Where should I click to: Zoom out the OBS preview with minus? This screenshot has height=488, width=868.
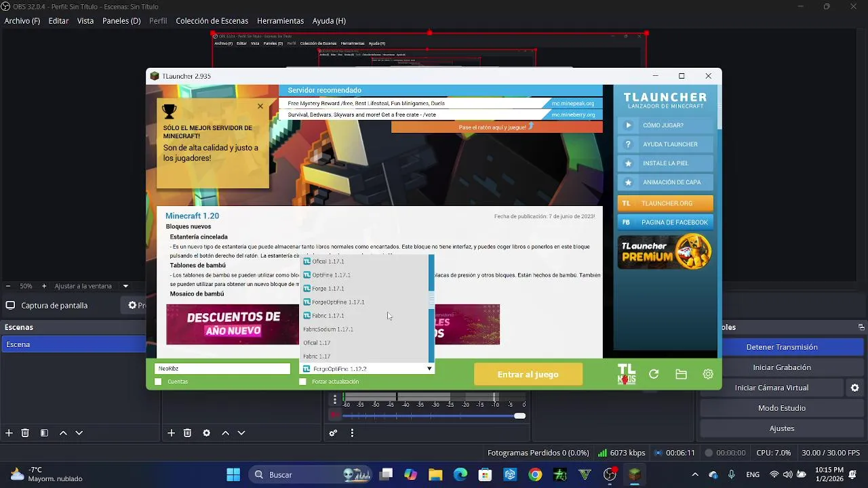click(x=8, y=286)
